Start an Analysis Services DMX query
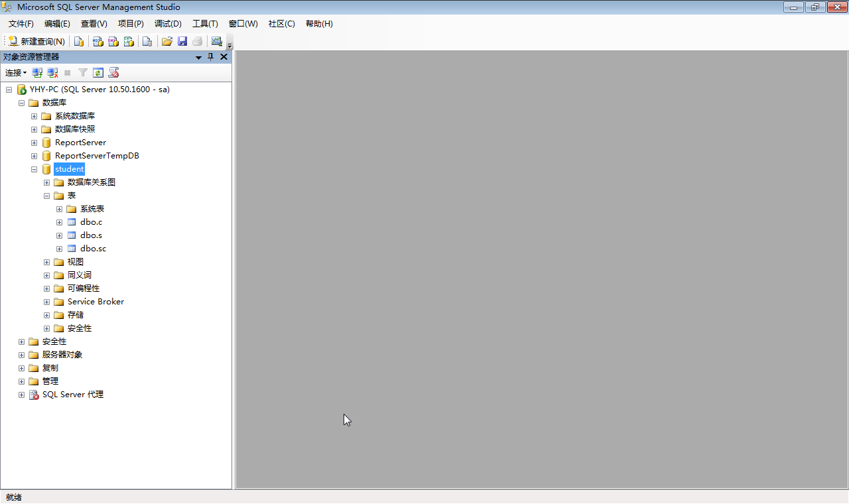 point(113,41)
